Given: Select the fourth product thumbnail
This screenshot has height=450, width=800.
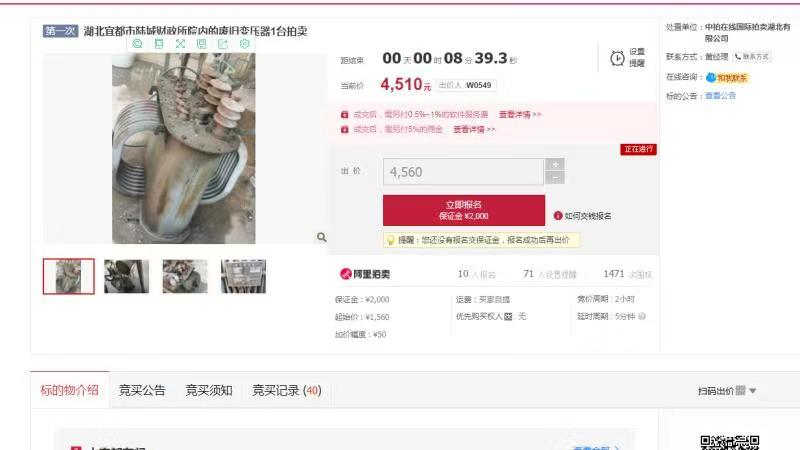Looking at the screenshot, I should pyautogui.click(x=243, y=277).
